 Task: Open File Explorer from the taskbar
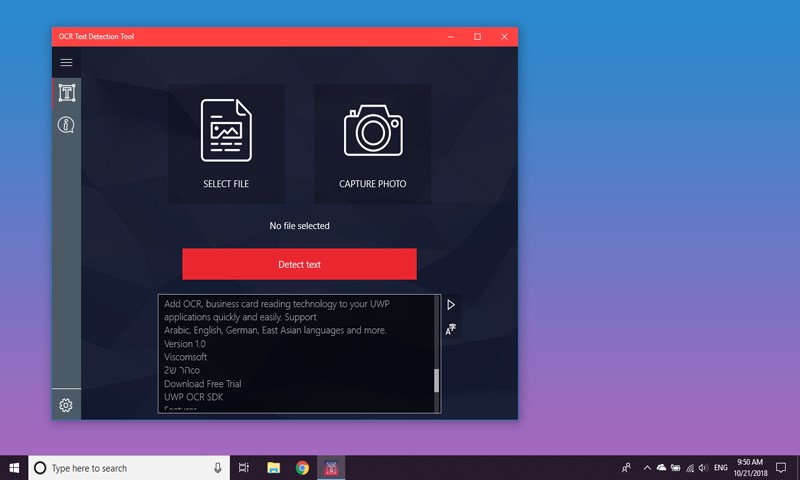(x=273, y=468)
